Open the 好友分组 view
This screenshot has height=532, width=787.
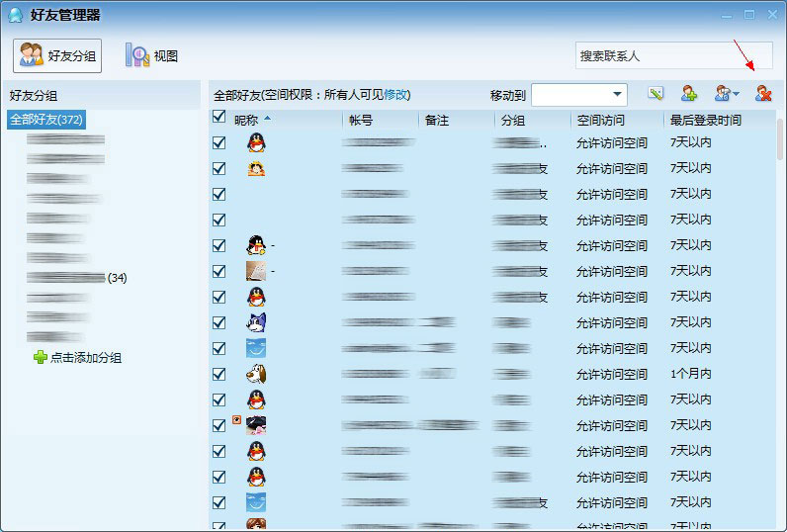pyautogui.click(x=57, y=55)
